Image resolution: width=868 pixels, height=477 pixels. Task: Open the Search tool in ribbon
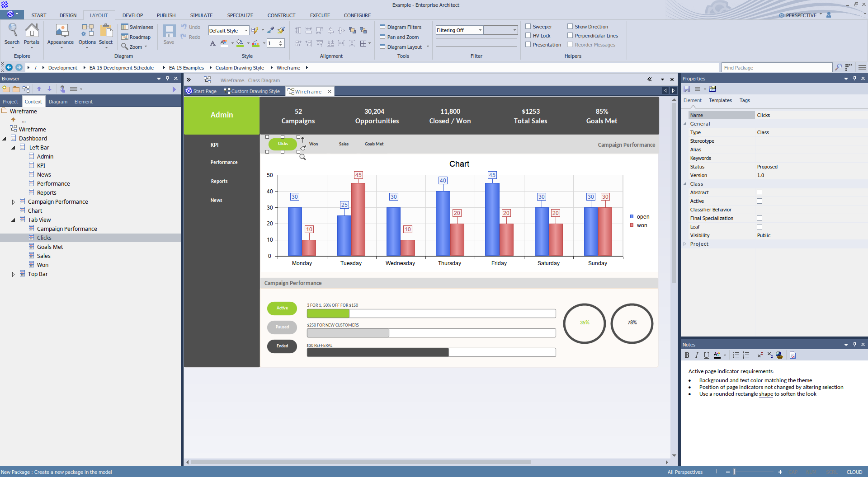(12, 34)
